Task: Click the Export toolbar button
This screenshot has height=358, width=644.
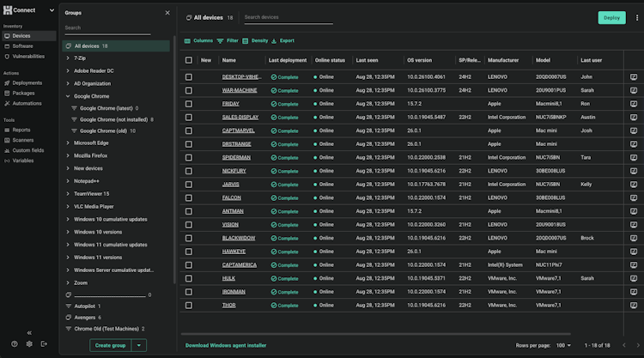Action: (283, 40)
